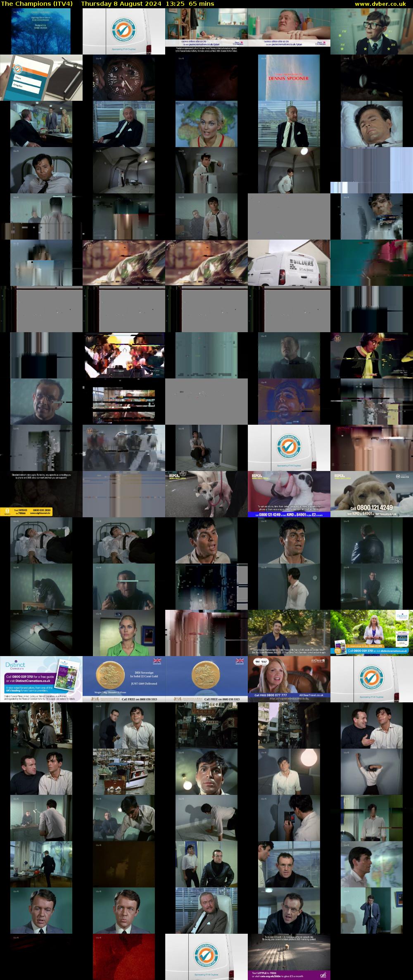Select the street with hanging signs thumbnail
Viewport: 413px width, 980px height.
206,725
